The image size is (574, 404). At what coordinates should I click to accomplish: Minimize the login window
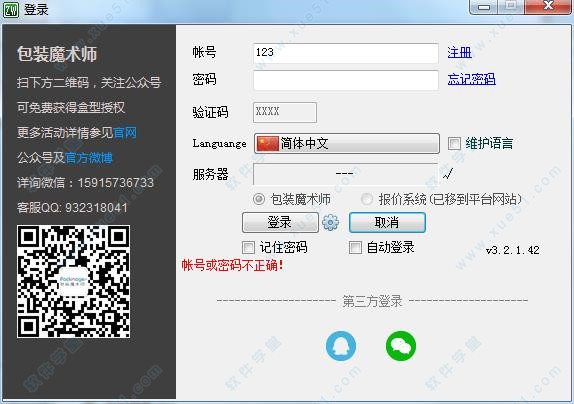[483, 7]
